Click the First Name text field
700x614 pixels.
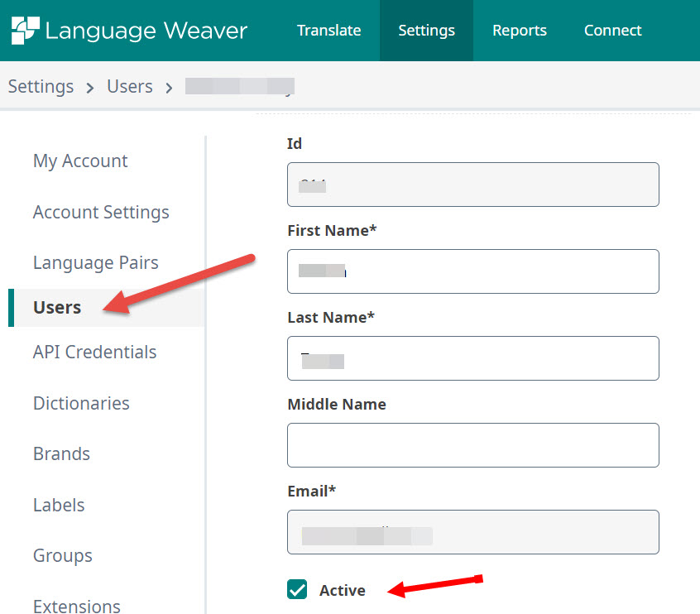[x=472, y=271]
